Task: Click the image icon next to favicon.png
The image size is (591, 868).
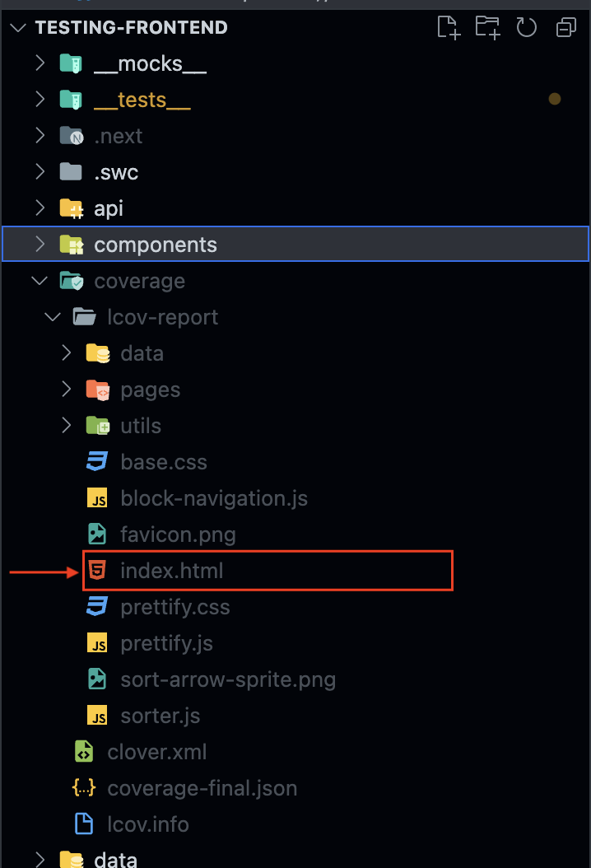Action: (x=97, y=534)
